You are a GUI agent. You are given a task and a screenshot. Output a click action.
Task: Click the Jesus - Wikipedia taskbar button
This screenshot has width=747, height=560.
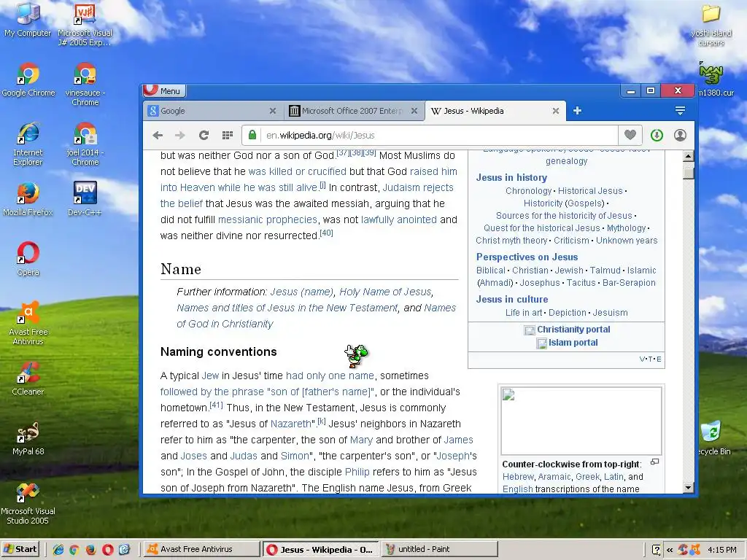point(321,549)
